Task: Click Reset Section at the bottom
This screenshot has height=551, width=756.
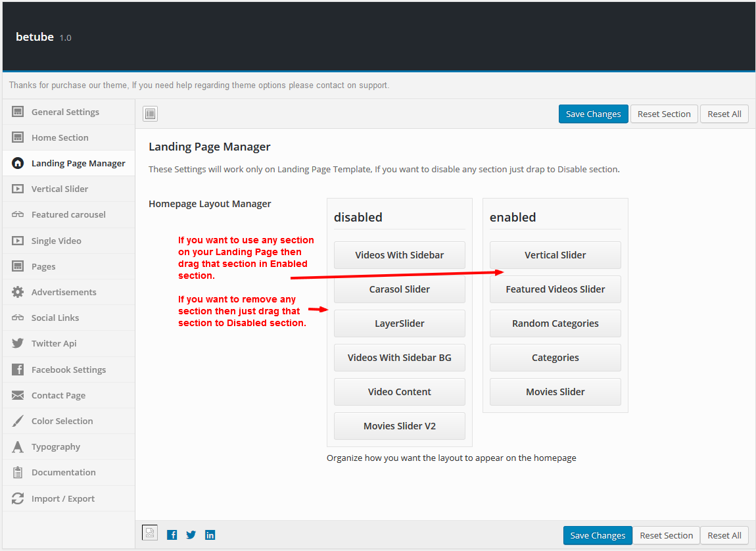Action: point(666,535)
